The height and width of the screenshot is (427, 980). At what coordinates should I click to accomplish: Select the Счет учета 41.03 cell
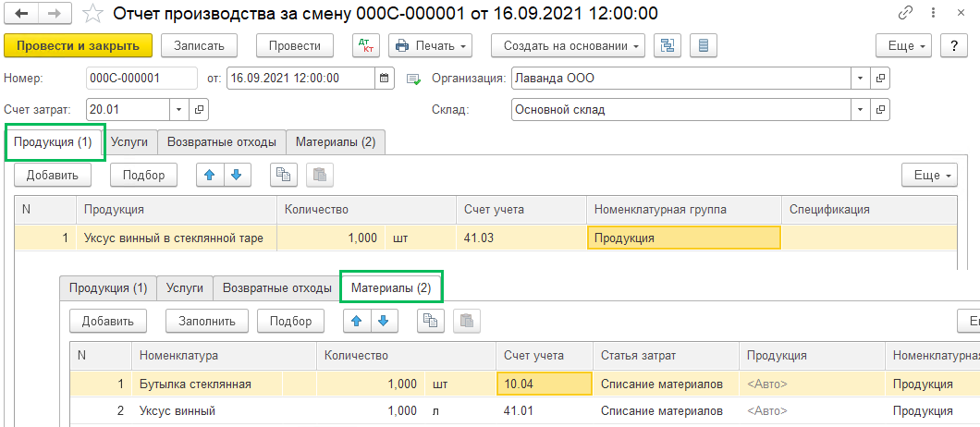(x=521, y=238)
